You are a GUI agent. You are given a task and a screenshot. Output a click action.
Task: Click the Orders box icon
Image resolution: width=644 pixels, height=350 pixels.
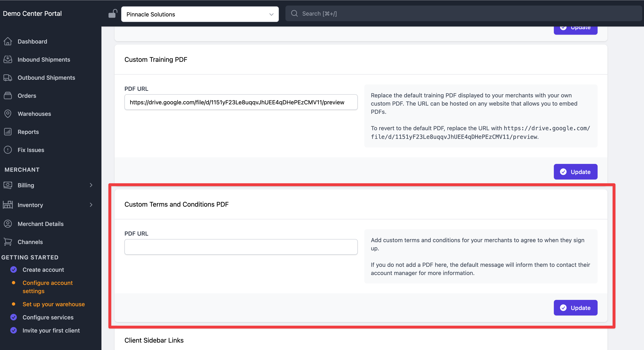click(x=8, y=96)
